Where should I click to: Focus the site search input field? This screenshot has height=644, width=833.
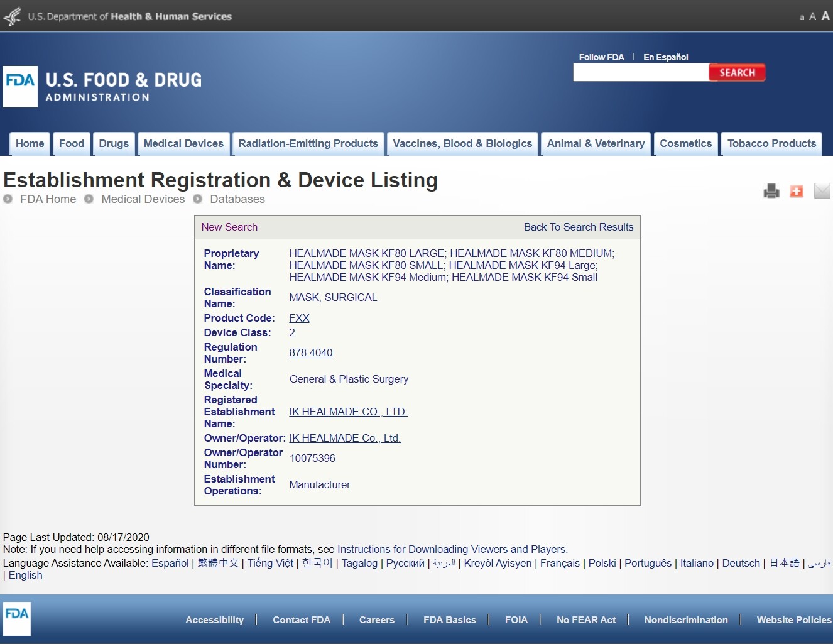[641, 73]
